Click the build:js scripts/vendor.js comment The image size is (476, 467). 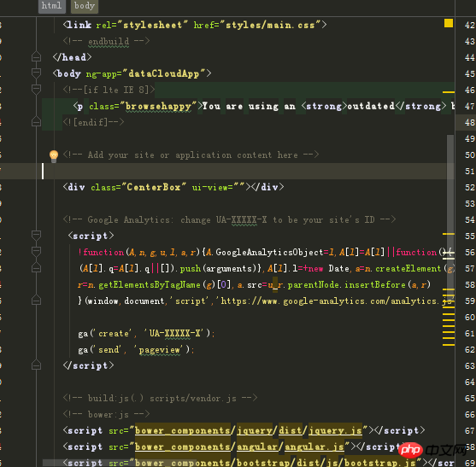pyautogui.click(x=160, y=398)
